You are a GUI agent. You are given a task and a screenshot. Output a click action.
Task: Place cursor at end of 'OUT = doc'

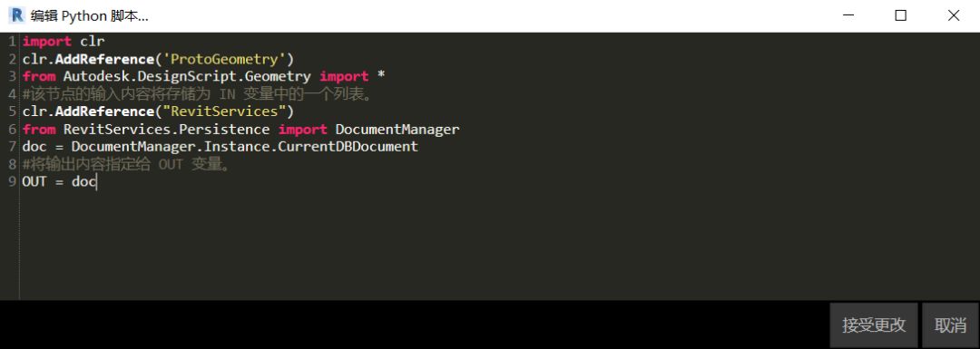96,182
